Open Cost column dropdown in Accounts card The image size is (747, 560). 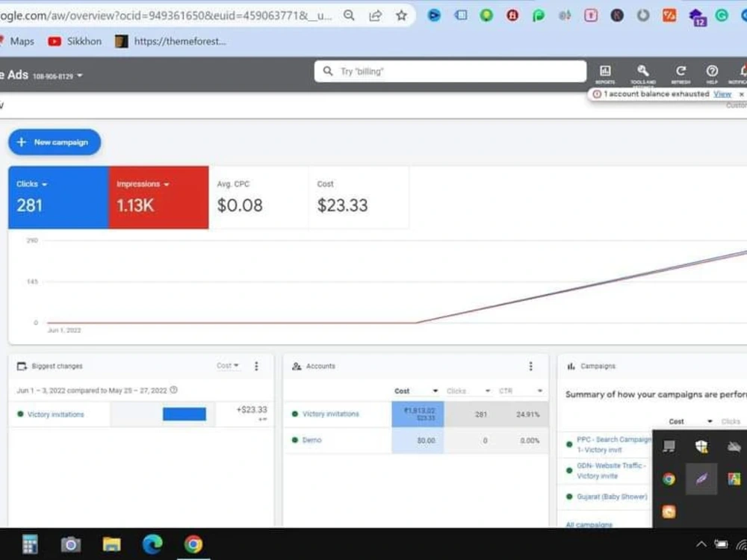[x=435, y=391]
